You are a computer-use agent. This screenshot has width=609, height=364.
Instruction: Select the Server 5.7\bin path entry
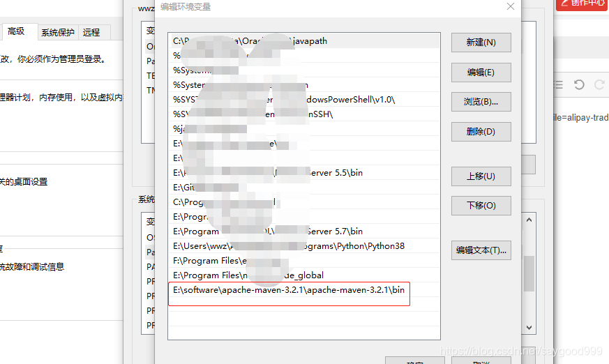[x=304, y=232]
